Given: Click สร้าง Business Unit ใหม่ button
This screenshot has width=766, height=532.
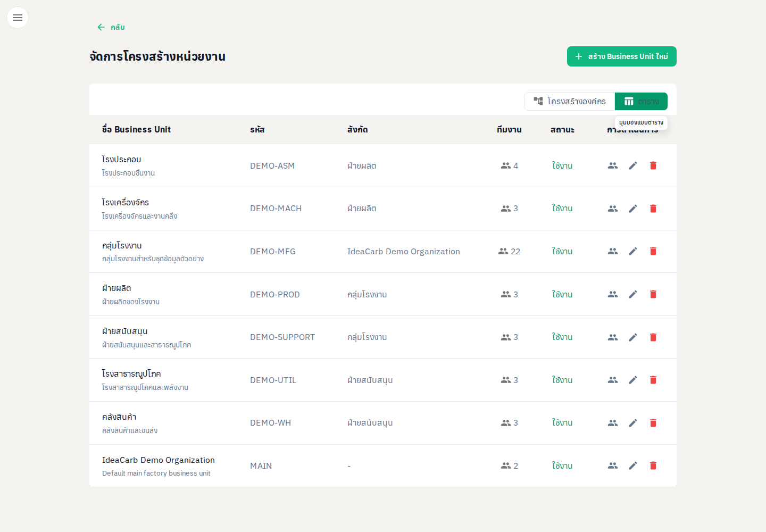Looking at the screenshot, I should point(621,56).
